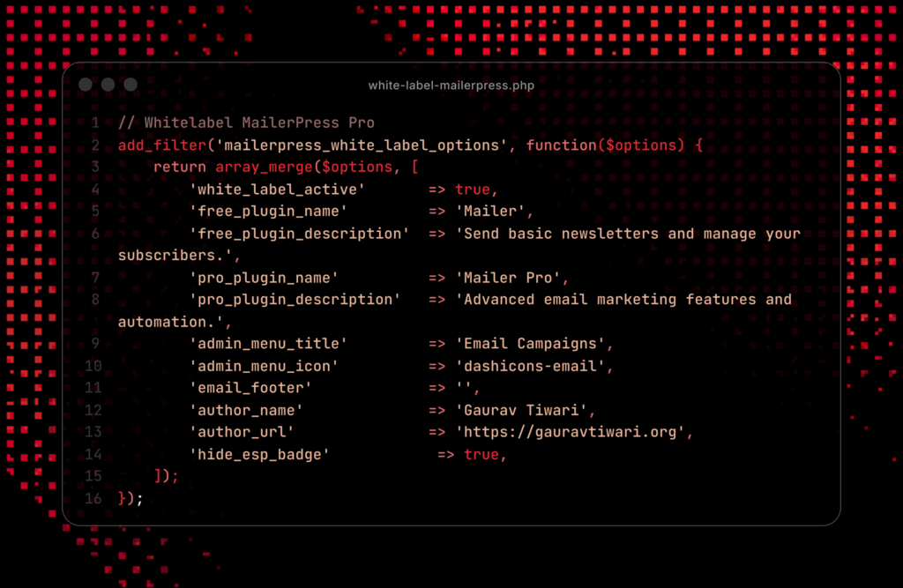The image size is (903, 588).
Task: Click the first gray window dot
Action: click(x=86, y=85)
